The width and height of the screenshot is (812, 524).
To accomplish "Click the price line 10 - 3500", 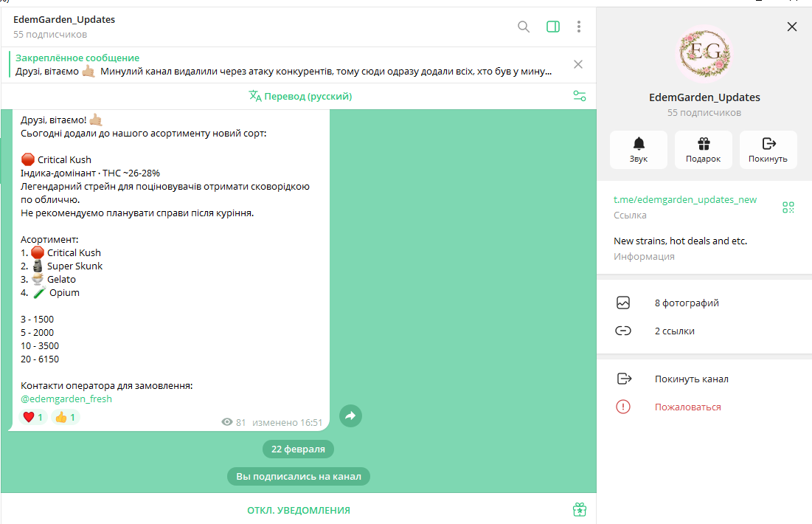I will (x=40, y=345).
